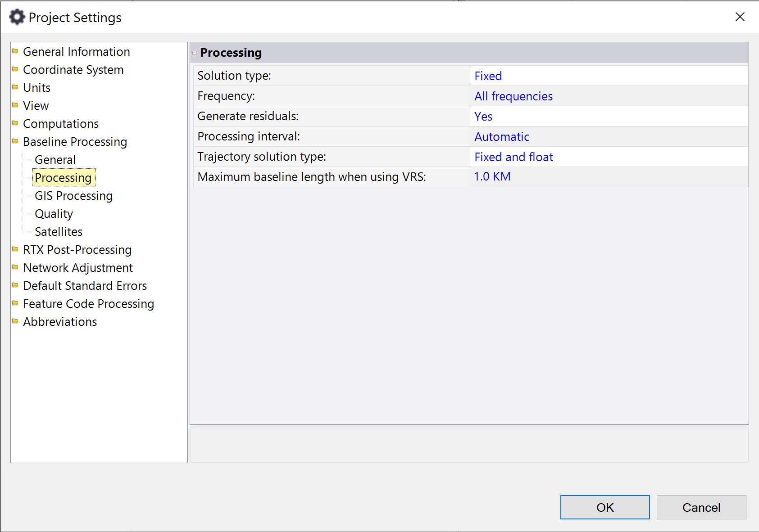Click the folder icon next to Network Adjustment

pos(15,267)
